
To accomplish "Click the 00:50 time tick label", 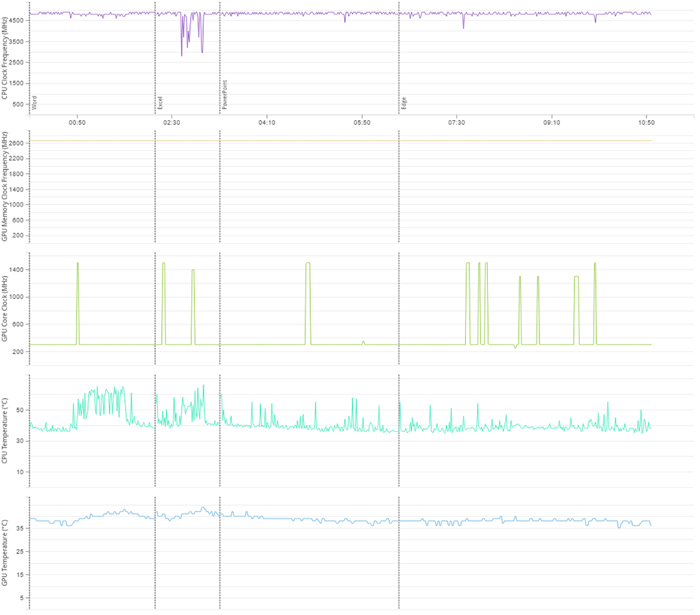I will point(77,122).
